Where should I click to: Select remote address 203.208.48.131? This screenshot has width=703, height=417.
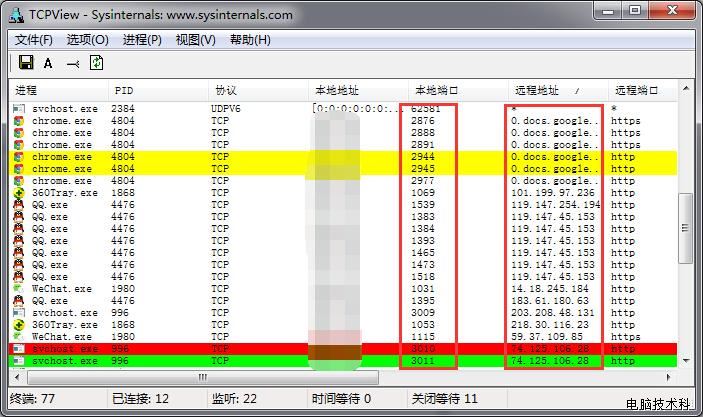click(553, 313)
